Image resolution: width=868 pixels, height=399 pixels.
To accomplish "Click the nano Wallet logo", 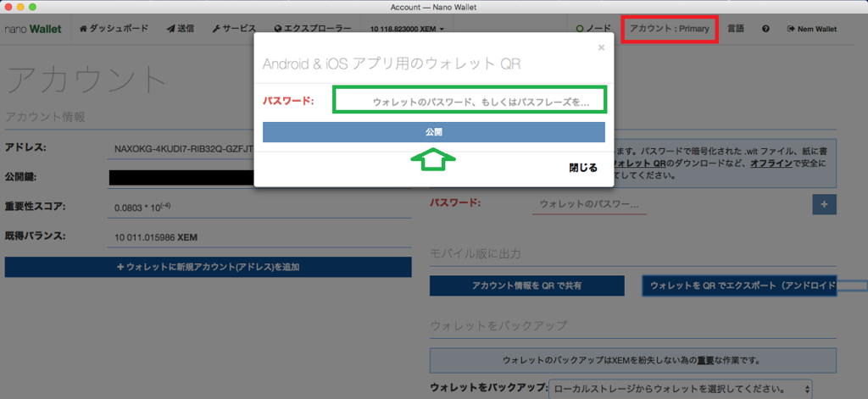I will tap(33, 29).
